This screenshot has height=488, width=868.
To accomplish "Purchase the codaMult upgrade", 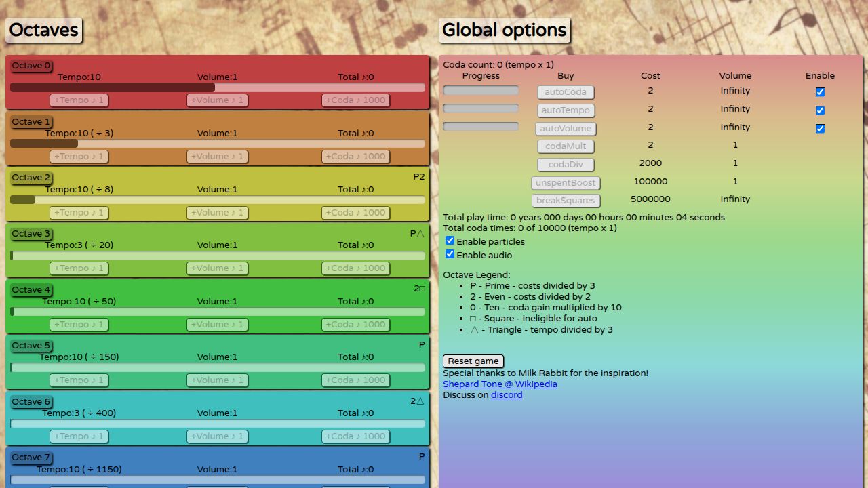I will tap(566, 146).
